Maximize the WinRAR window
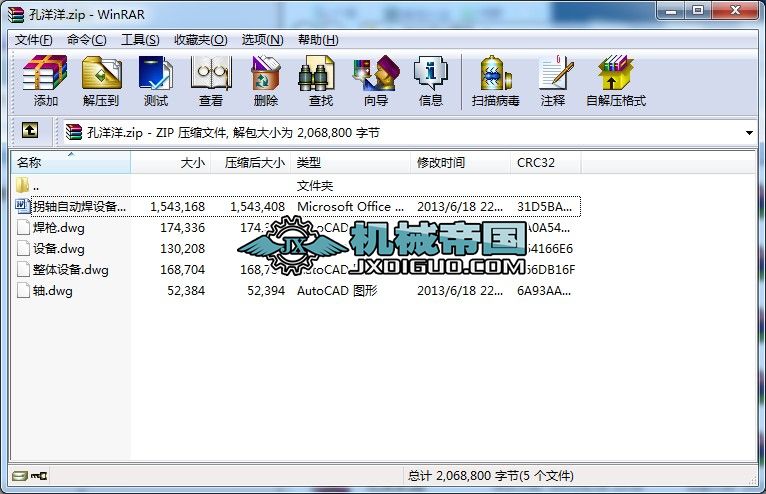The height and width of the screenshot is (494, 766). (698, 11)
